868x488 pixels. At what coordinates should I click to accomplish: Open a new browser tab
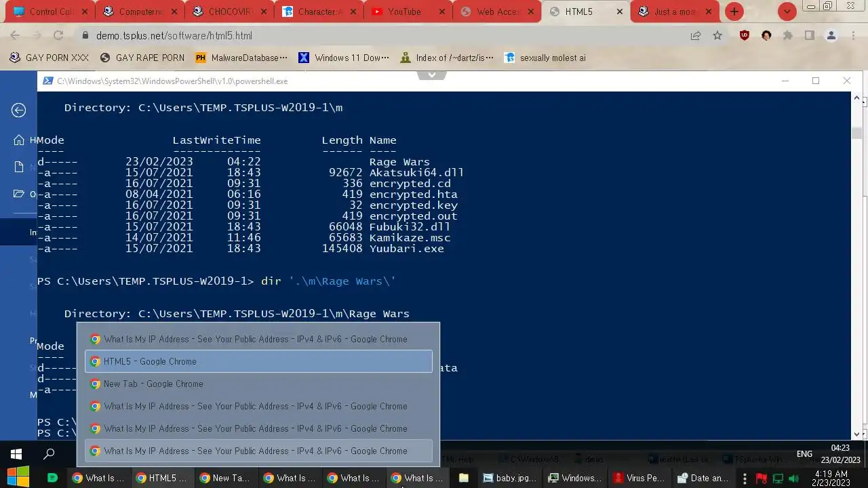[x=734, y=12]
